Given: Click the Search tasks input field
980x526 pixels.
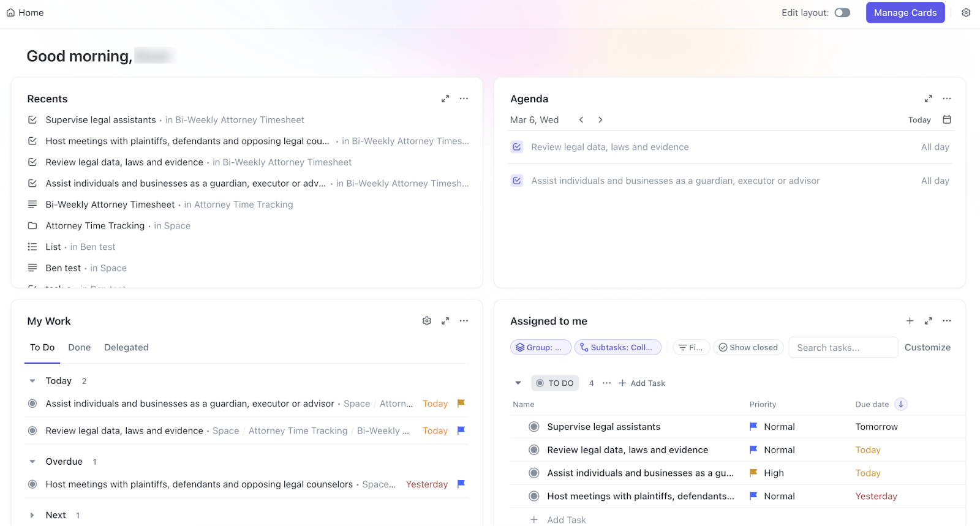Looking at the screenshot, I should click(x=843, y=347).
